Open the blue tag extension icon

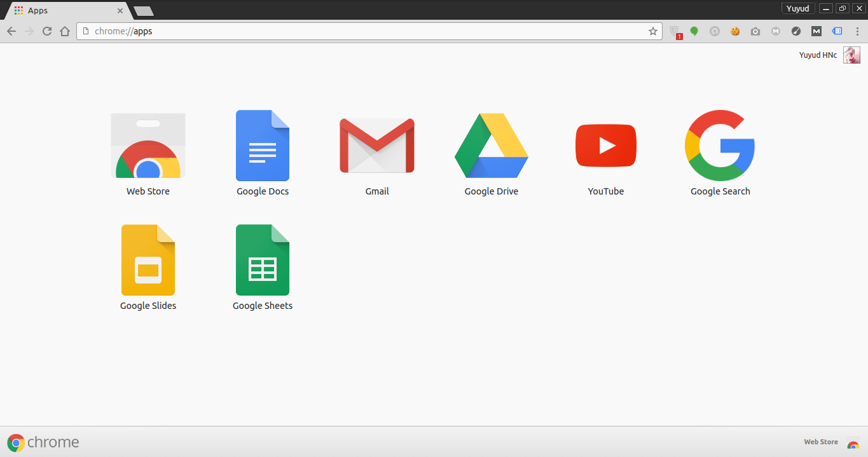point(837,31)
